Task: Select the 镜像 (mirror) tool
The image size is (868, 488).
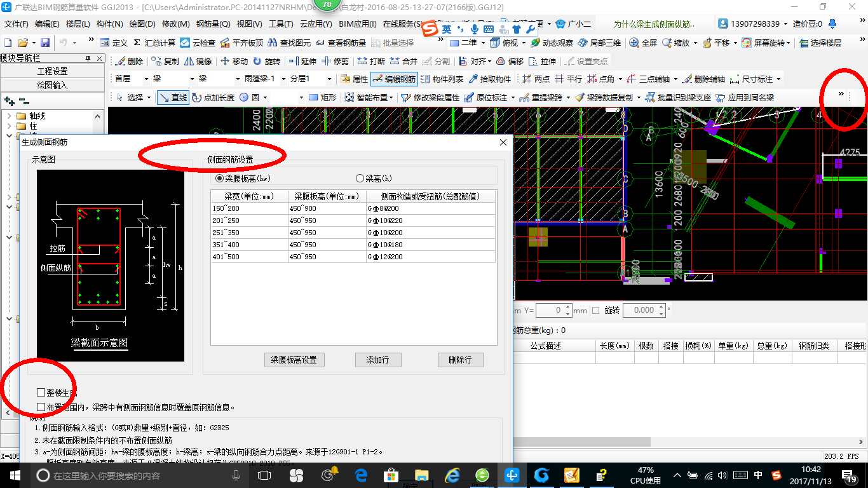Action: (198, 62)
